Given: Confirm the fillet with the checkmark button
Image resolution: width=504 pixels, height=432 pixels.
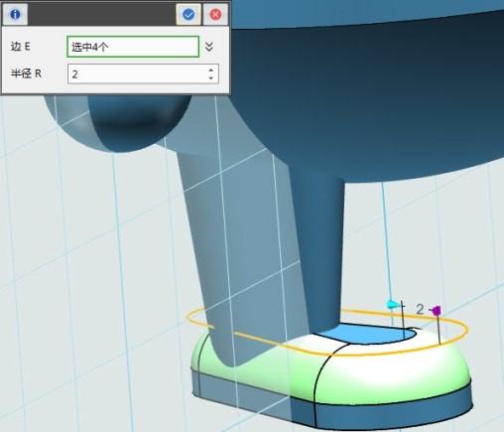Looking at the screenshot, I should [x=189, y=14].
